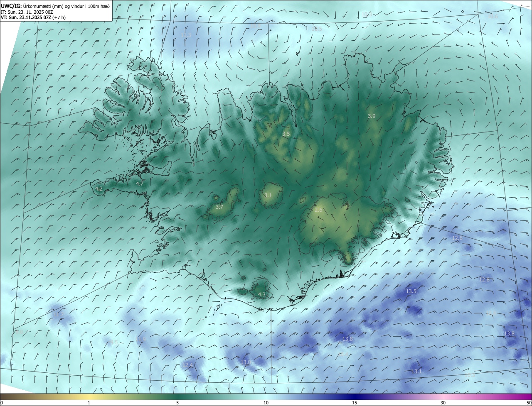Pick the 4.2 value label on the western tip
Screen dimensions: 532x406
99,188
